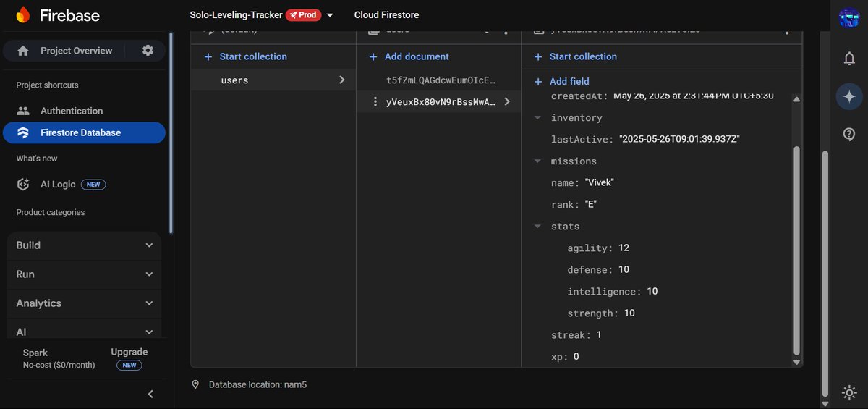Collapse the sidebar with the left chevron

[x=150, y=394]
